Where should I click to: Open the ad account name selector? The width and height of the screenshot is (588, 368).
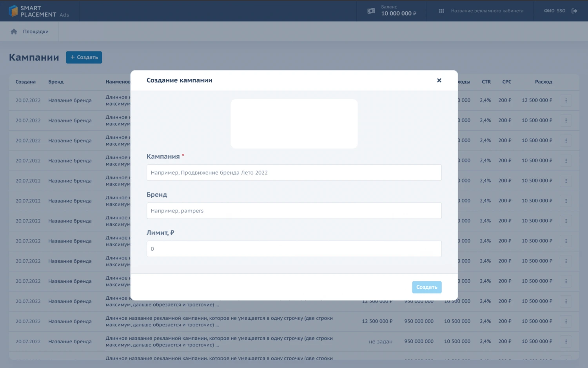coord(487,11)
